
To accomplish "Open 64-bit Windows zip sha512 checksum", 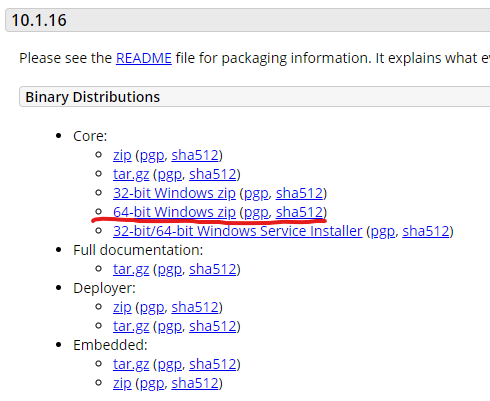I will pos(300,212).
